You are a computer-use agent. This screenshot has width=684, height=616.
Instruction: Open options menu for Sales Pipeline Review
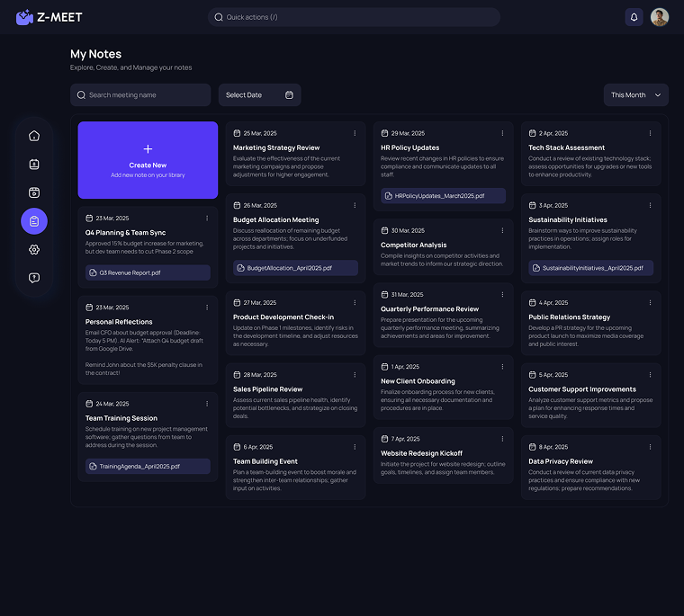pos(355,374)
